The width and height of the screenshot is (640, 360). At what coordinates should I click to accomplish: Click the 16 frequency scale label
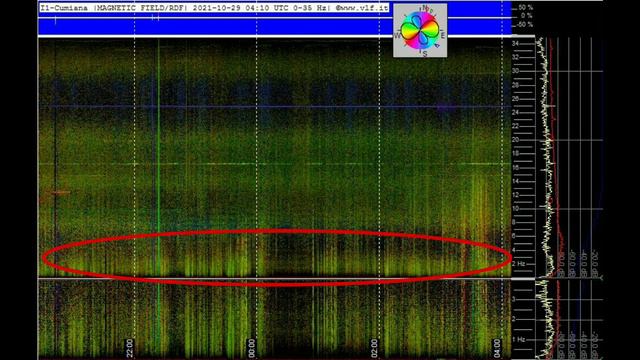point(516,167)
